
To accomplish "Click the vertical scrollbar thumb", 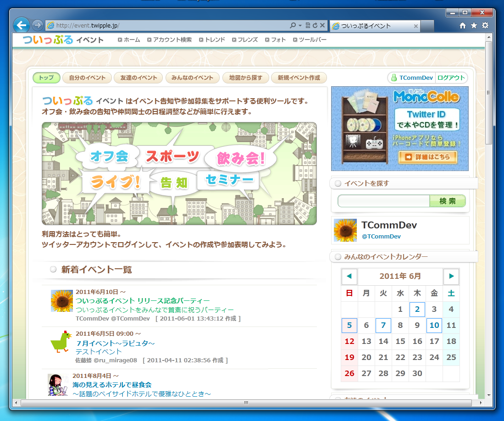I will (x=488, y=93).
